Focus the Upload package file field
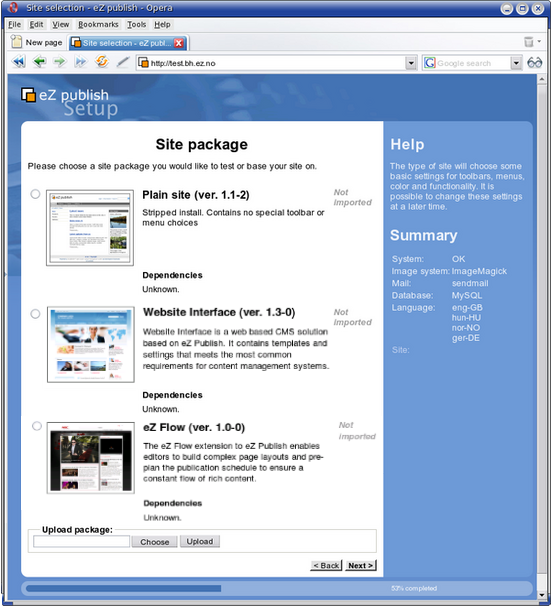The image size is (551, 607). pos(81,541)
